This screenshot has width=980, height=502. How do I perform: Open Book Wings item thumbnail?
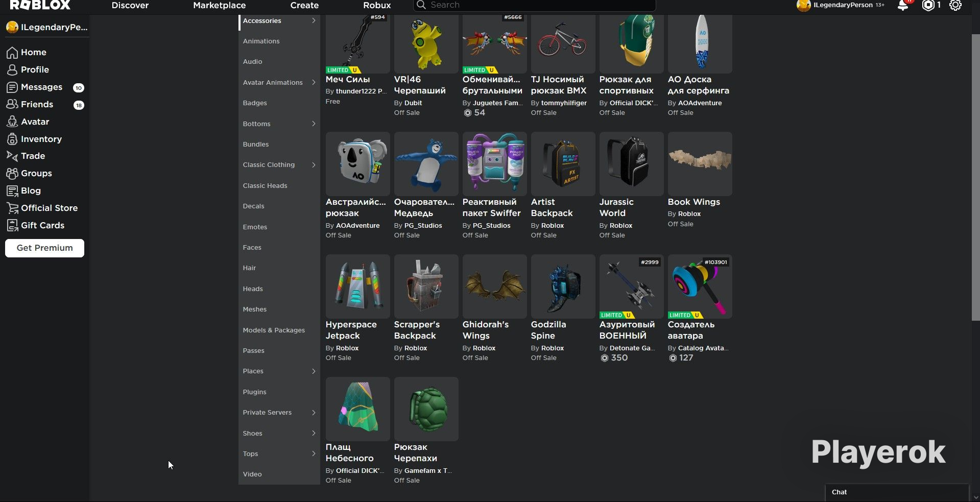700,164
